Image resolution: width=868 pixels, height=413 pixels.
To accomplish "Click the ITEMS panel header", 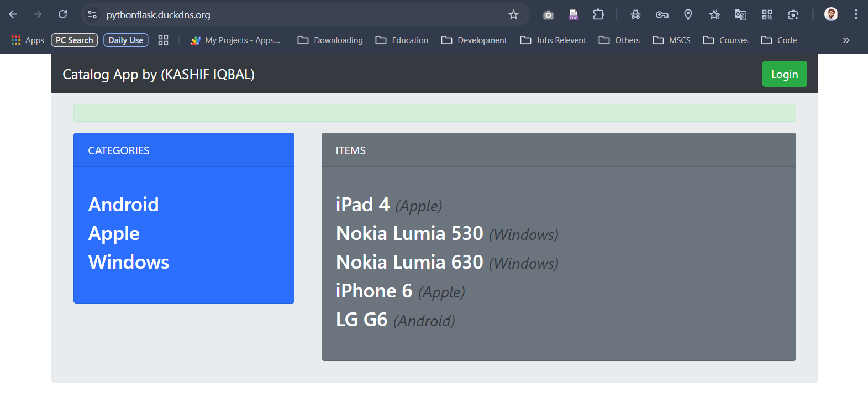I will 559,150.
